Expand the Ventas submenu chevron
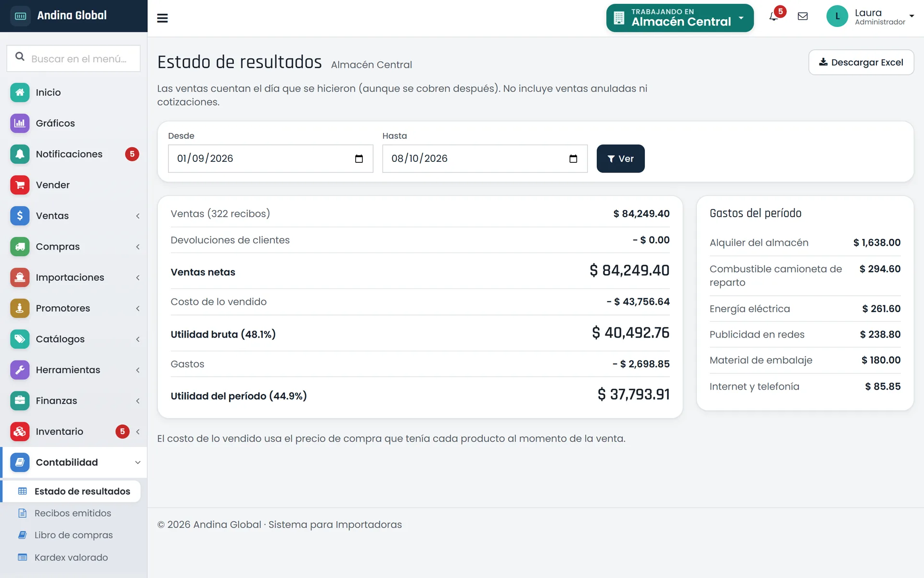Screen dimensions: 924x578 click(138, 216)
